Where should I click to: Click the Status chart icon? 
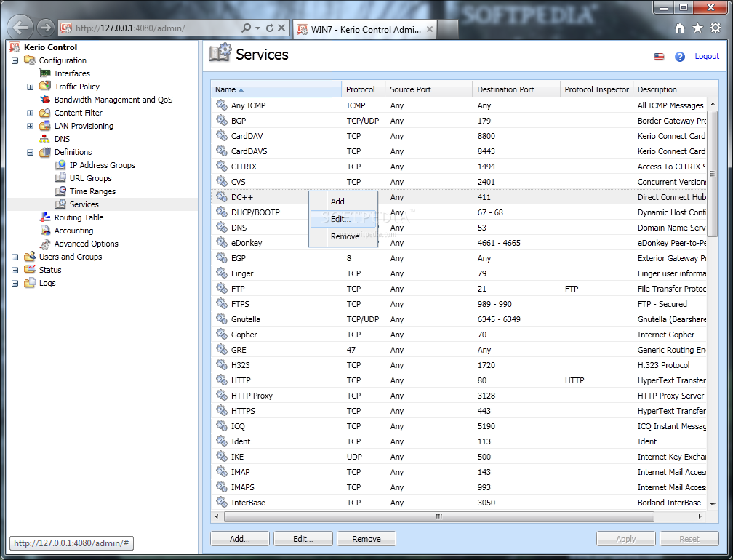[x=29, y=269]
